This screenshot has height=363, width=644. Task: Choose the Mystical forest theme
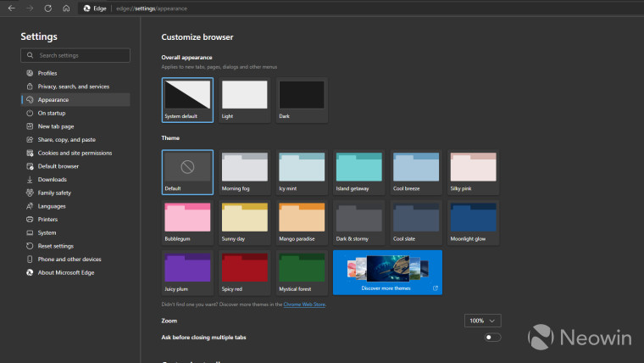pyautogui.click(x=302, y=272)
